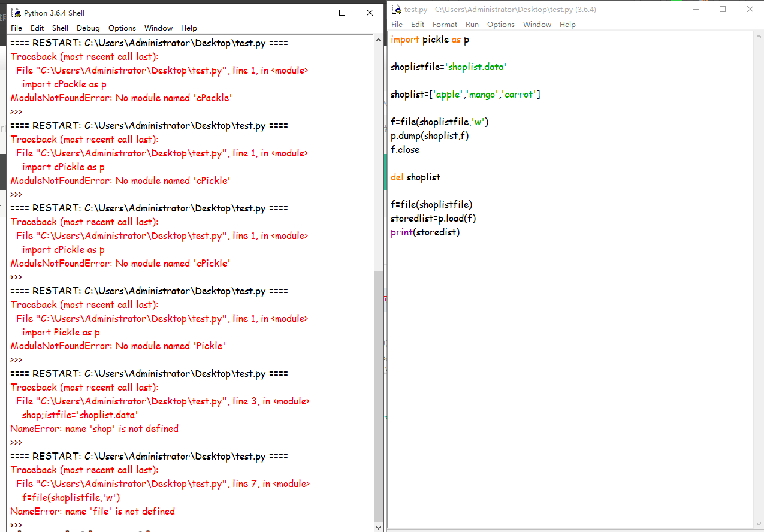Open the Run menu in the editor

point(472,25)
